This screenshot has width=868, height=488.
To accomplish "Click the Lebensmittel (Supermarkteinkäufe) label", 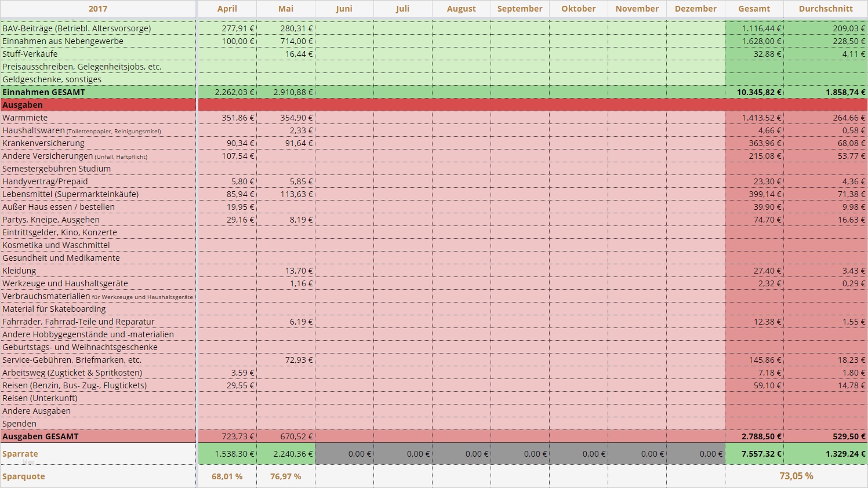I will 71,194.
